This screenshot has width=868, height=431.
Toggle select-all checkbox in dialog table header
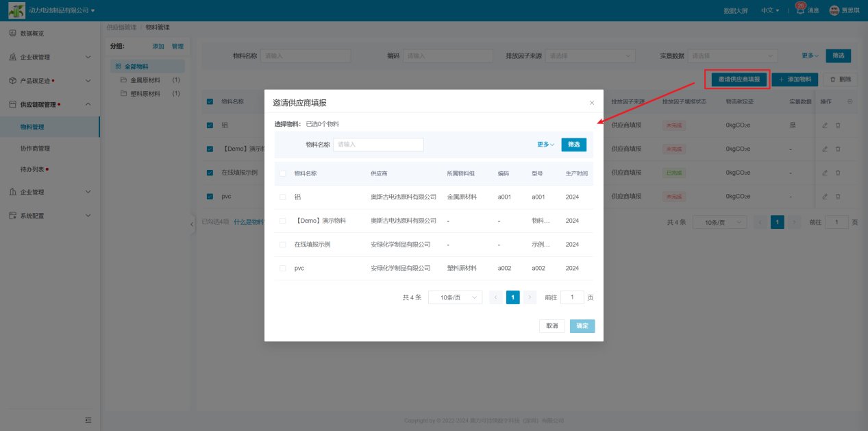(282, 174)
